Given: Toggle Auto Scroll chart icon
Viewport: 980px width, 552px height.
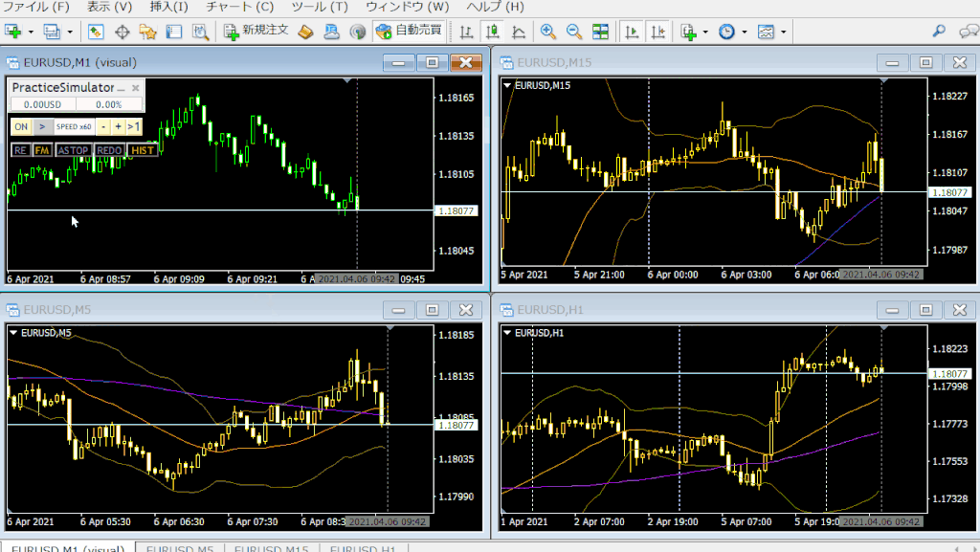Looking at the screenshot, I should 632,32.
